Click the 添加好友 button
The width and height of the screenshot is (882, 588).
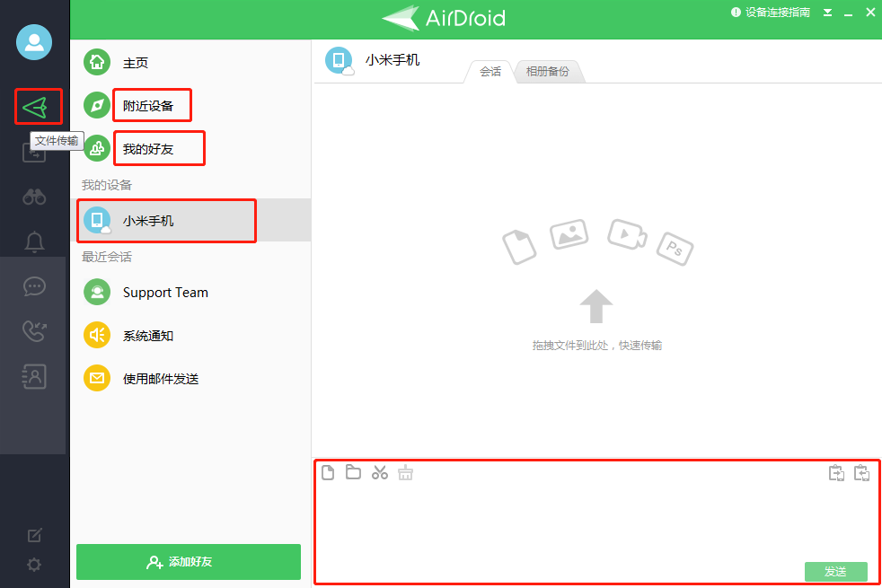click(x=189, y=562)
